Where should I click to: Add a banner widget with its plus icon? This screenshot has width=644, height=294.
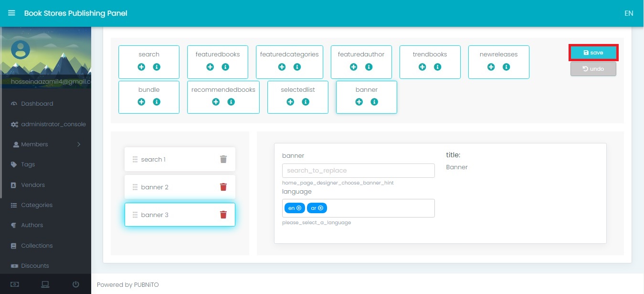(x=359, y=102)
